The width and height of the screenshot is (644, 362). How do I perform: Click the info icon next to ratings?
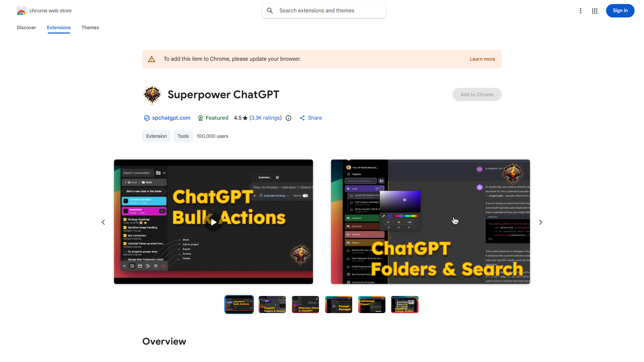[288, 118]
